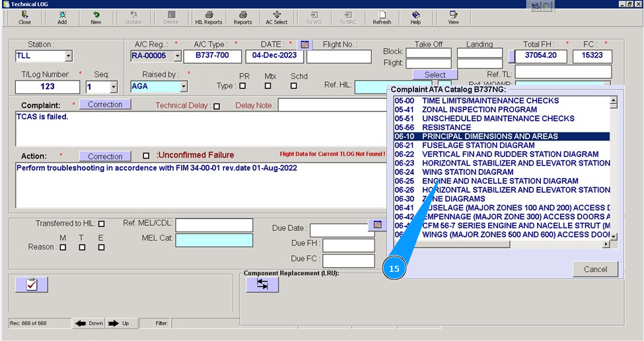Click the Delay Note input field

[333, 105]
